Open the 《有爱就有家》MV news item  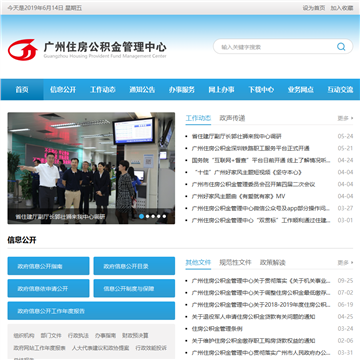(x=239, y=196)
